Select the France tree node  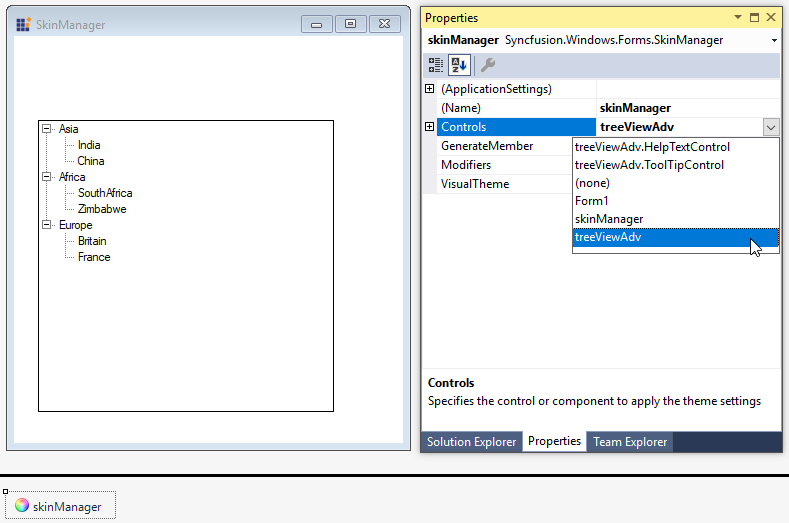[94, 257]
